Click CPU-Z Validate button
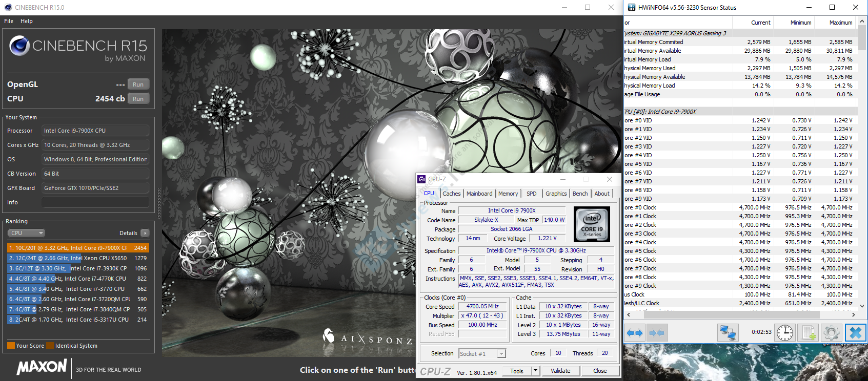This screenshot has height=381, width=868. coord(560,371)
